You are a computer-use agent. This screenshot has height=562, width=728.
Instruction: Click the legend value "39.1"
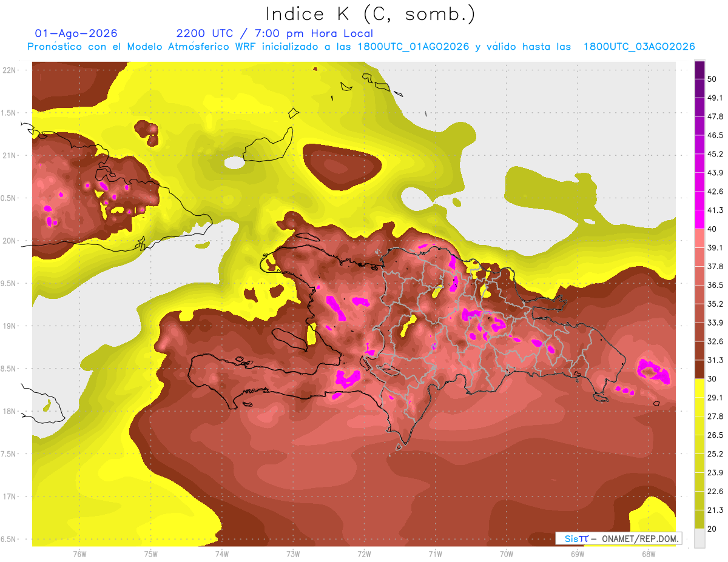point(715,248)
